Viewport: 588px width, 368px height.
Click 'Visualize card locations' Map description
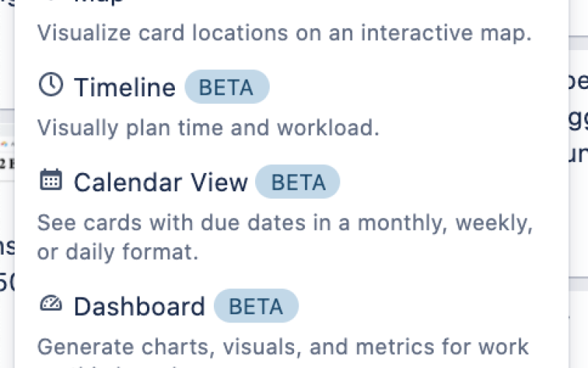click(x=284, y=33)
